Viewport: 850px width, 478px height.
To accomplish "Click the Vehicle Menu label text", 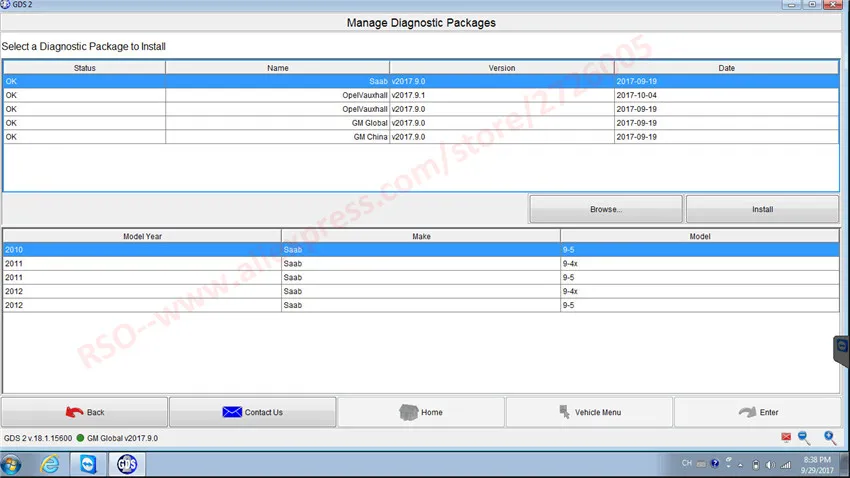I will tap(598, 412).
